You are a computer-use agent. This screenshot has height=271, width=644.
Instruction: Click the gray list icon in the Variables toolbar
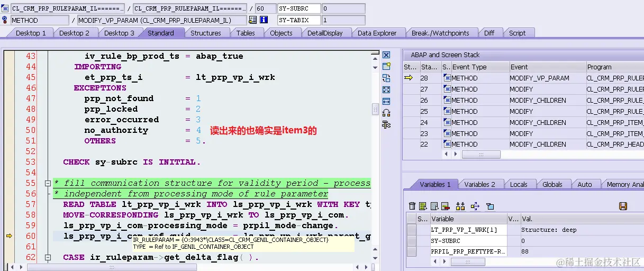[x=434, y=206]
